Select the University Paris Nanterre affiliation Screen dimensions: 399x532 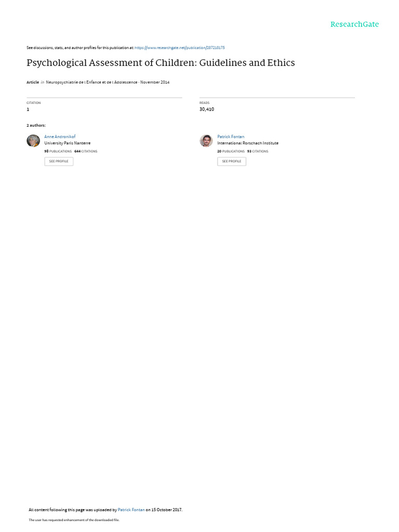coord(67,143)
